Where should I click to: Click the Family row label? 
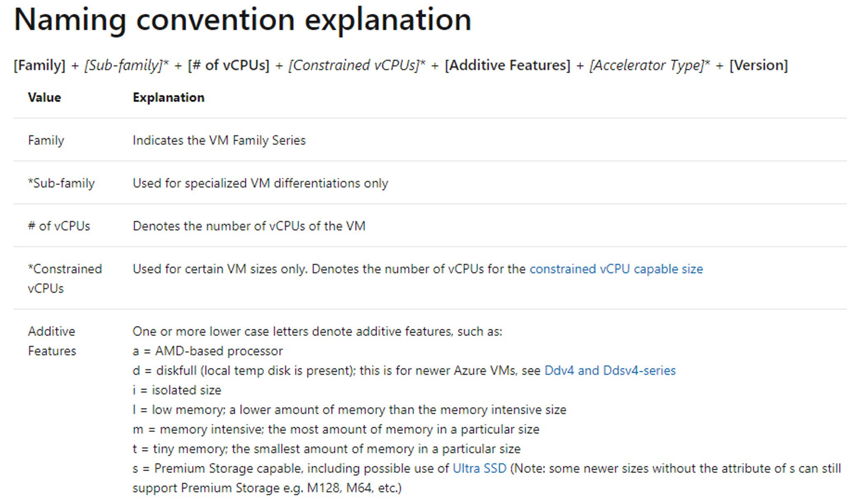click(46, 140)
